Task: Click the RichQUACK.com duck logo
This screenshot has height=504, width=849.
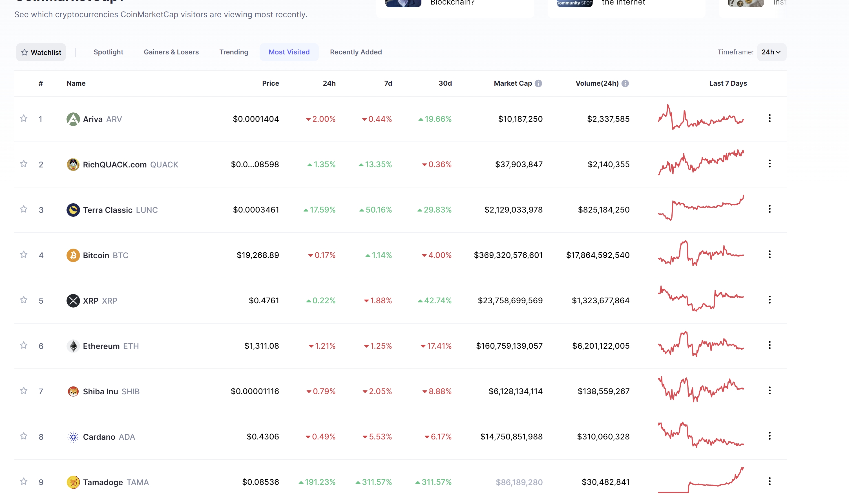Action: click(x=73, y=164)
